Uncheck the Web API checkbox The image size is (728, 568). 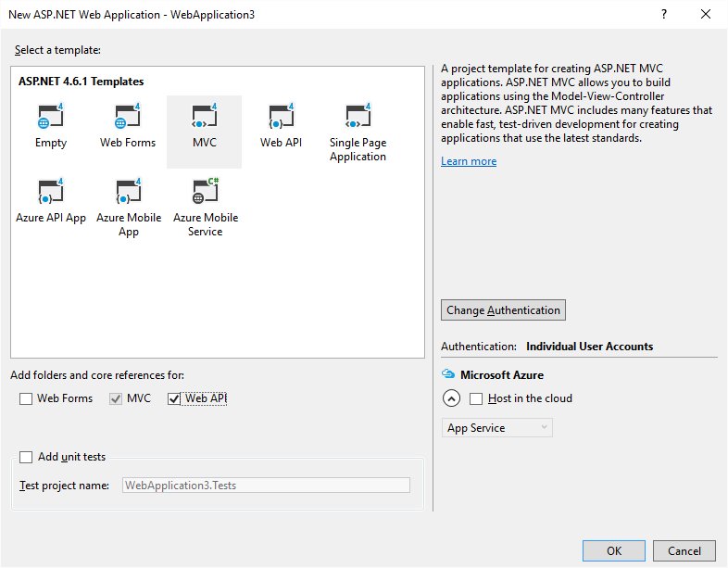point(174,399)
